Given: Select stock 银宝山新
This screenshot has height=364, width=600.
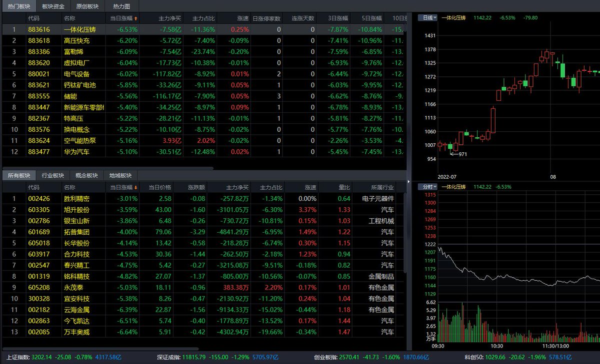Looking at the screenshot, I should [76, 221].
